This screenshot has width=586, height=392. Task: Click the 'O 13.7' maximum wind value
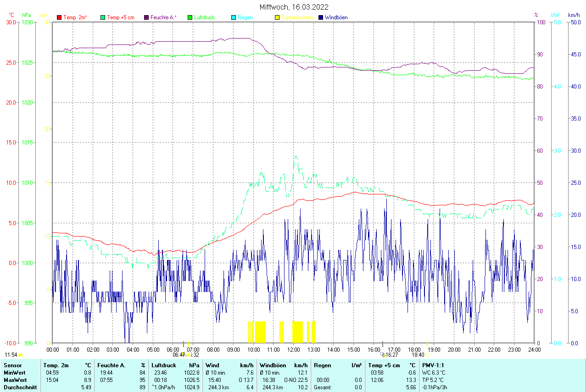coord(246,380)
